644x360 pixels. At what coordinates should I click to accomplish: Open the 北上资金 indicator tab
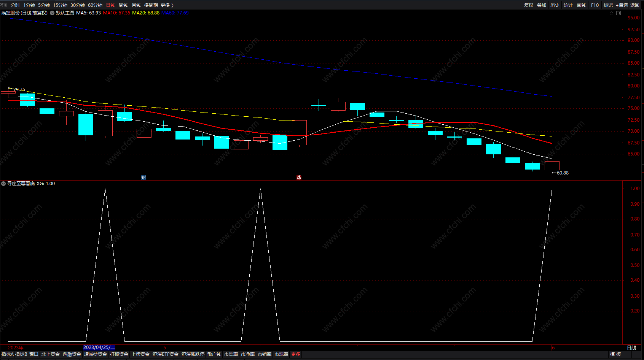click(51, 354)
